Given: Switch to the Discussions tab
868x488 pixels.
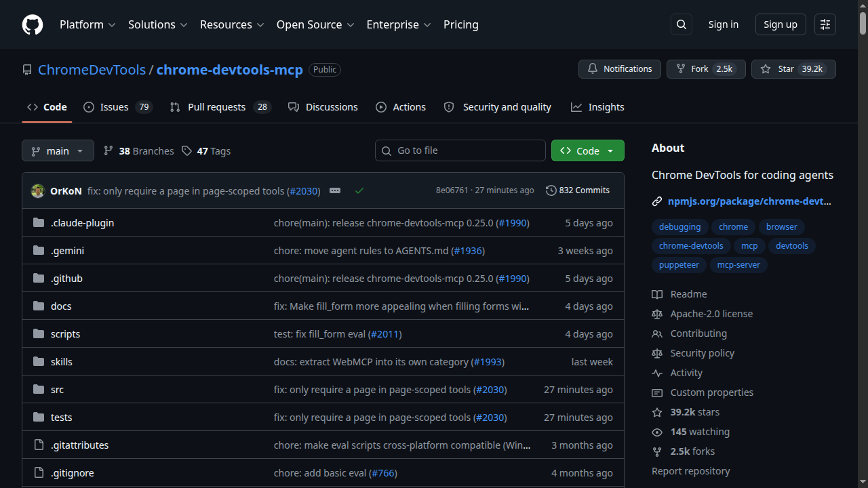Looking at the screenshot, I should (x=323, y=107).
